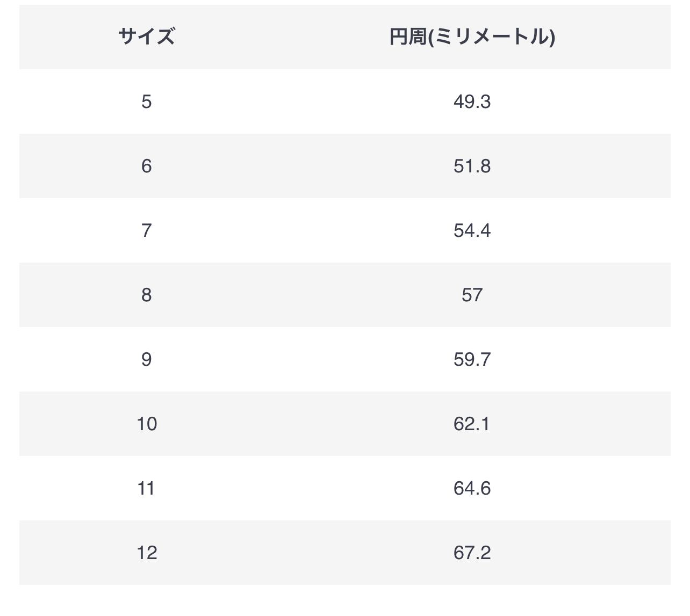Click size 7 in the サイズ column
The height and width of the screenshot is (616, 690).
coord(146,230)
